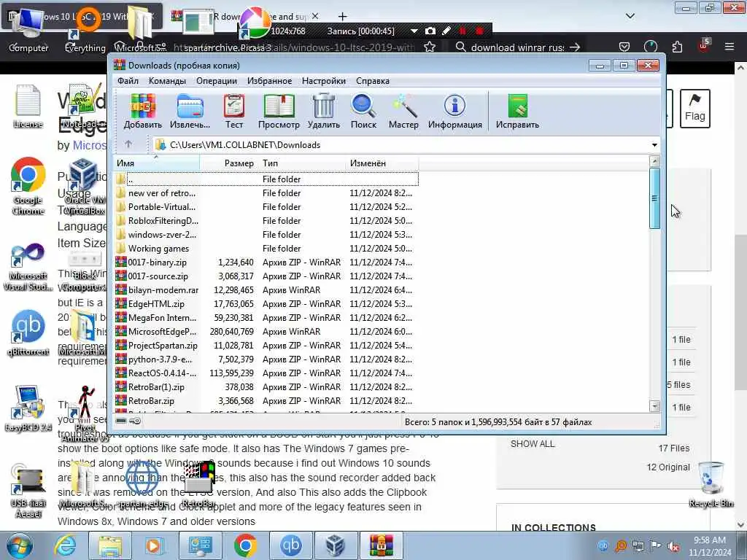This screenshot has height=560, width=747.
Task: Click the Извлечь (Extract) toolbar icon
Action: 190,111
